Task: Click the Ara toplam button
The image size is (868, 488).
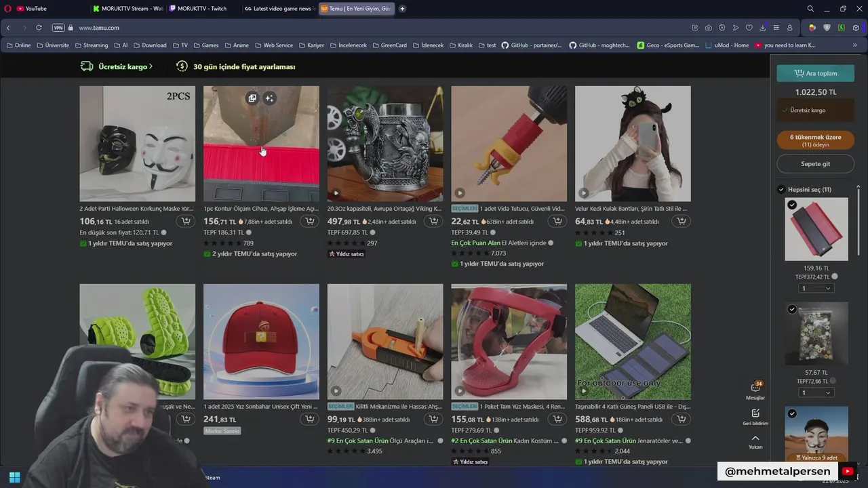Action: tap(815, 73)
